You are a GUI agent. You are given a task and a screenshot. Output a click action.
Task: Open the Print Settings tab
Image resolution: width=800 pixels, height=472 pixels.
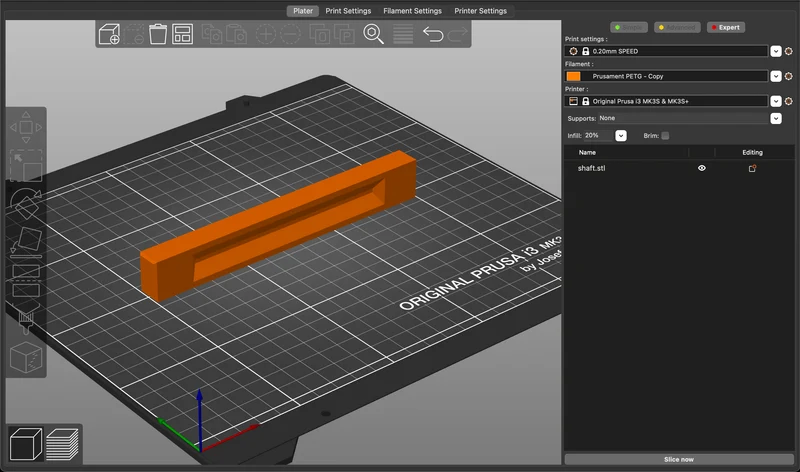point(348,11)
